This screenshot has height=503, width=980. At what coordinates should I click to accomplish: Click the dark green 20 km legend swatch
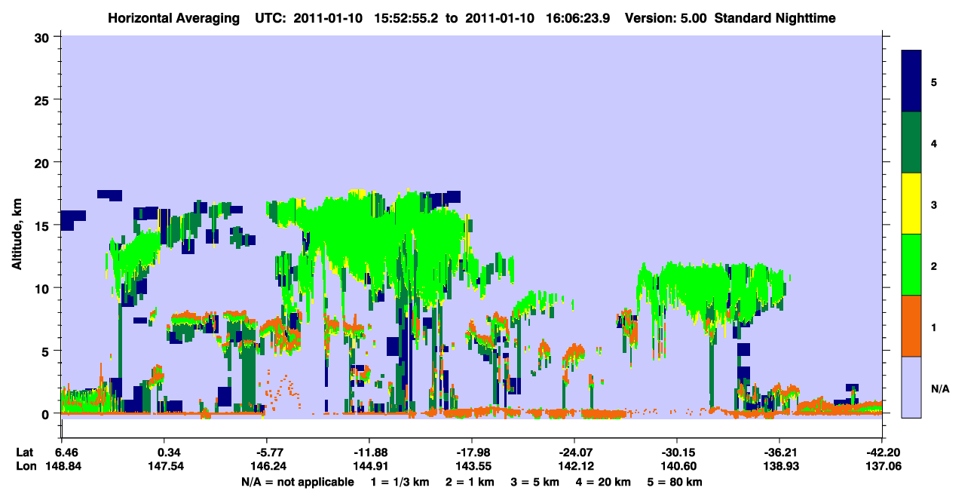[911, 143]
